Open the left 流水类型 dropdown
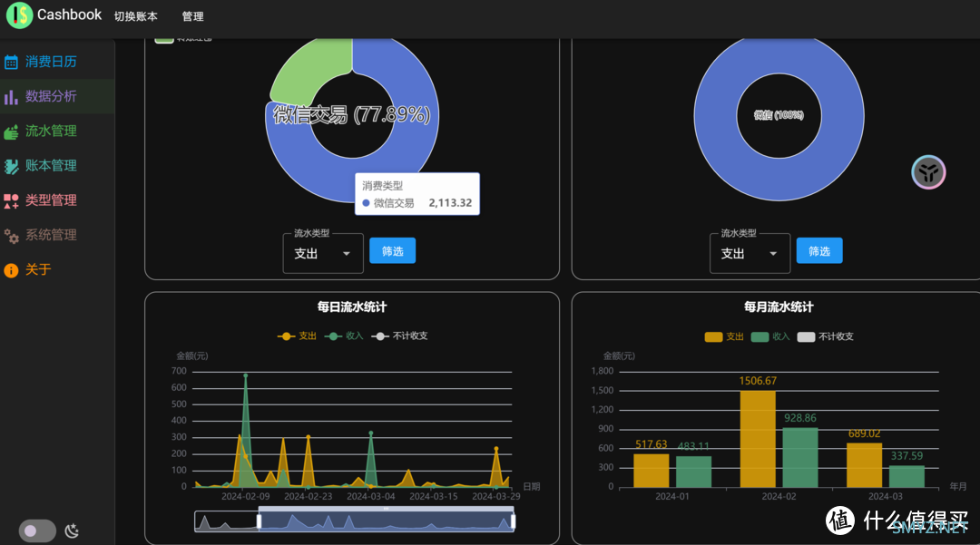The image size is (980, 545). [x=323, y=254]
